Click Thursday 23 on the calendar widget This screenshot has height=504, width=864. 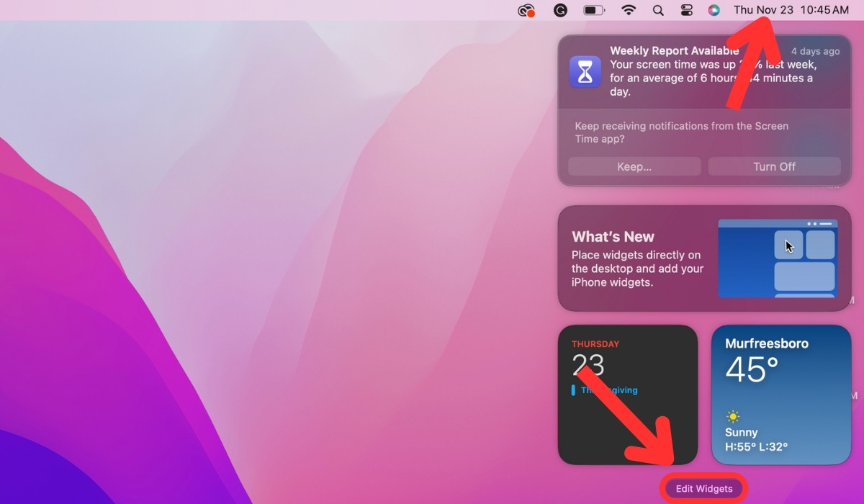pyautogui.click(x=592, y=364)
